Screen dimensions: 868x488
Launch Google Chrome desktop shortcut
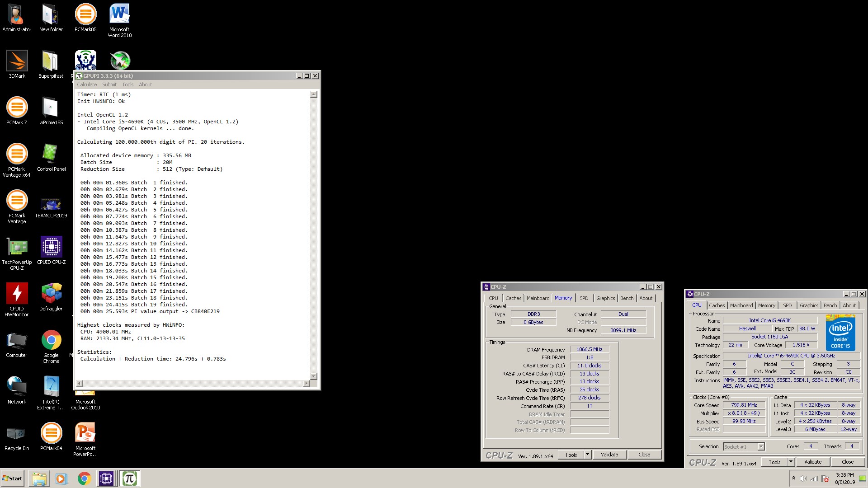pyautogui.click(x=51, y=346)
